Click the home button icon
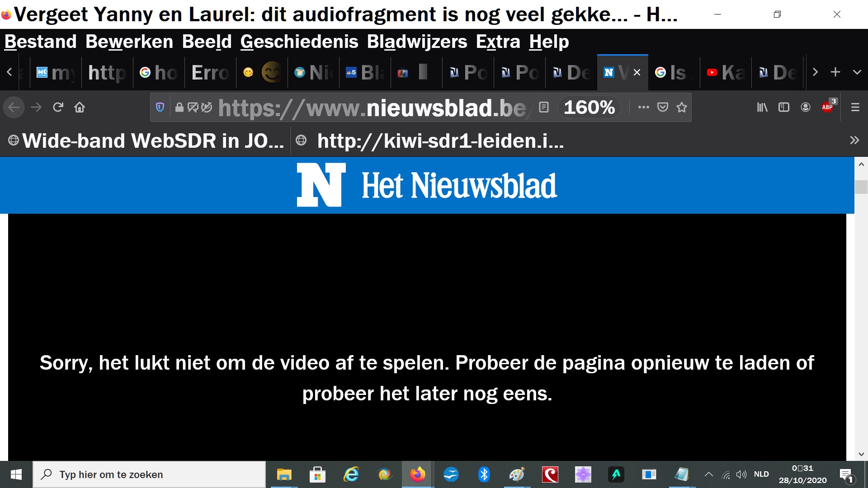The image size is (868, 488). [x=80, y=108]
